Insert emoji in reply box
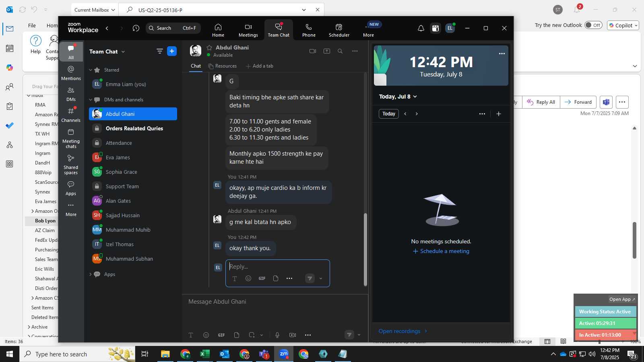The width and height of the screenshot is (644, 362). [x=248, y=278]
